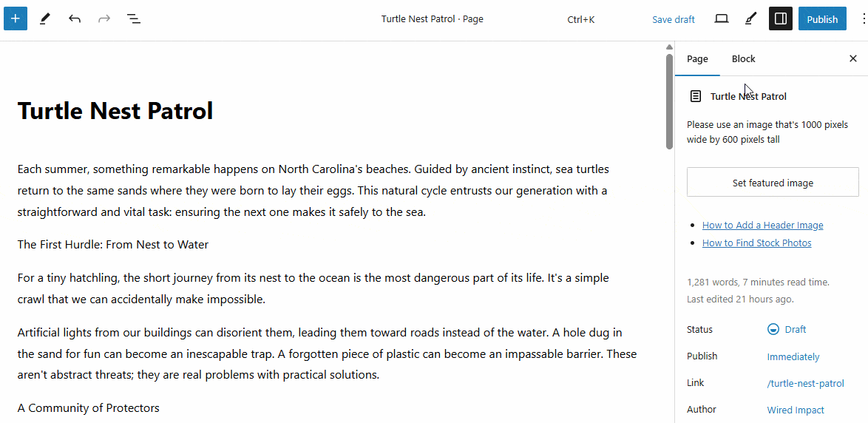The height and width of the screenshot is (423, 868).
Task: Click the editor scrollbar thumb
Action: click(668, 101)
